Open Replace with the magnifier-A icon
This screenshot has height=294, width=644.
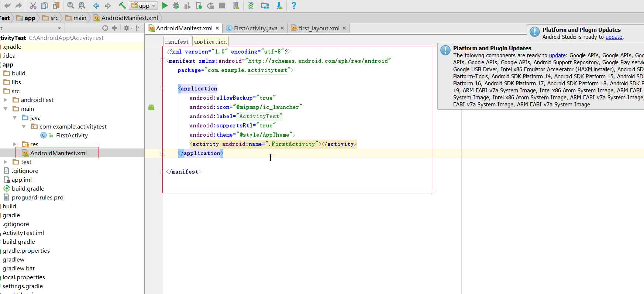(82, 6)
